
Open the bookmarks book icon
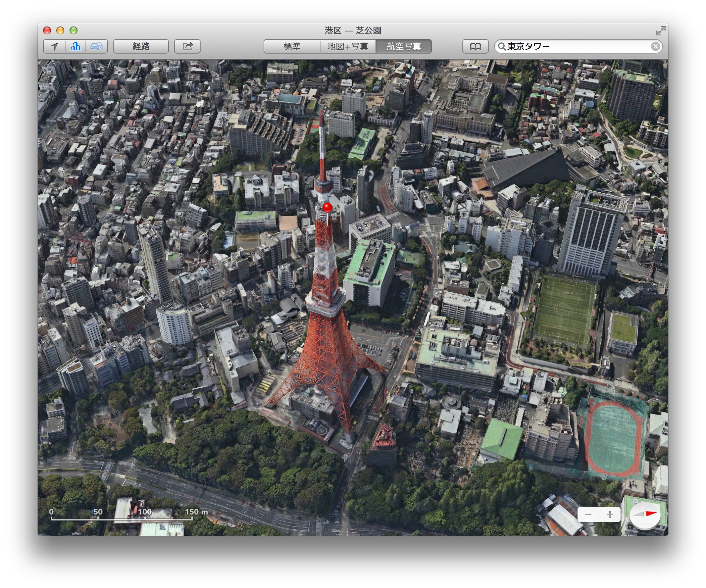coord(475,46)
